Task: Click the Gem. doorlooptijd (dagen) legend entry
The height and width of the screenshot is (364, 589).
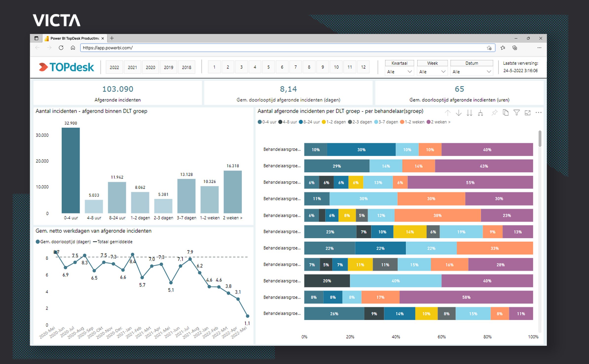Action: 63,242
